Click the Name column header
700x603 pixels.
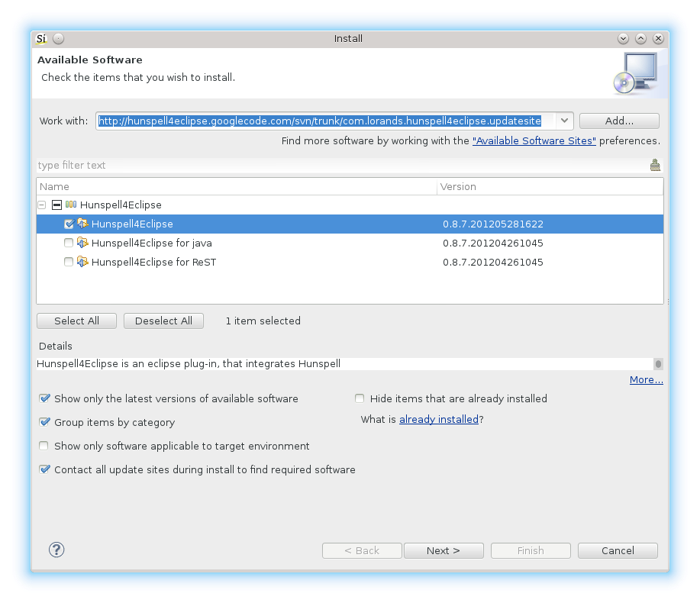point(237,186)
